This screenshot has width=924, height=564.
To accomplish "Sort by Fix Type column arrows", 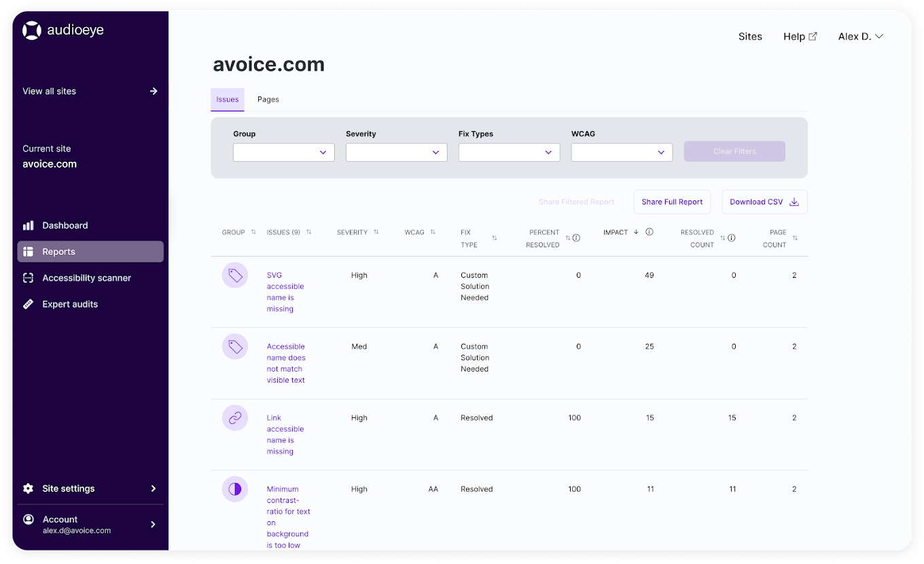I will coord(494,238).
